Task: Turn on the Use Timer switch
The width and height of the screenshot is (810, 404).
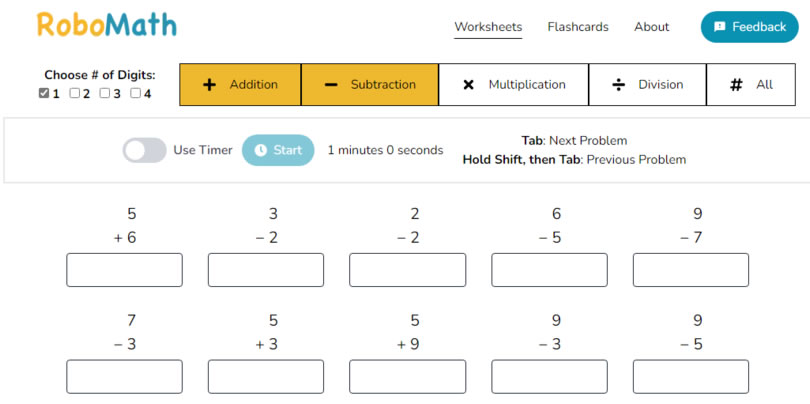Action: 145,150
